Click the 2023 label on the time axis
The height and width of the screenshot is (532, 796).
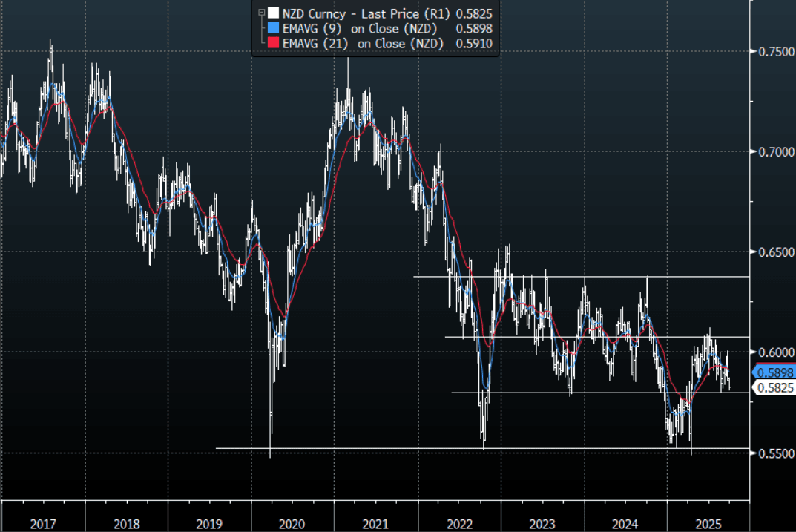pyautogui.click(x=542, y=524)
